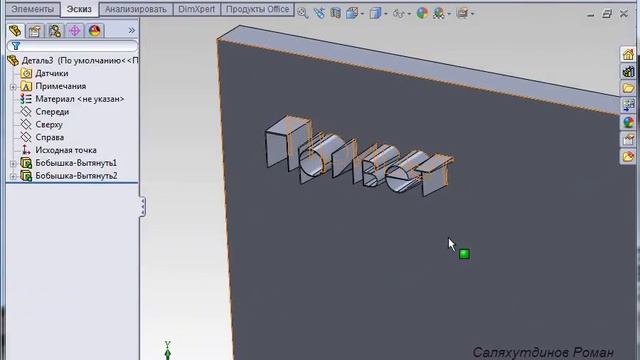Expand Бобышка-Вытянуть1 feature
The width and height of the screenshot is (640, 360).
coord(13,164)
